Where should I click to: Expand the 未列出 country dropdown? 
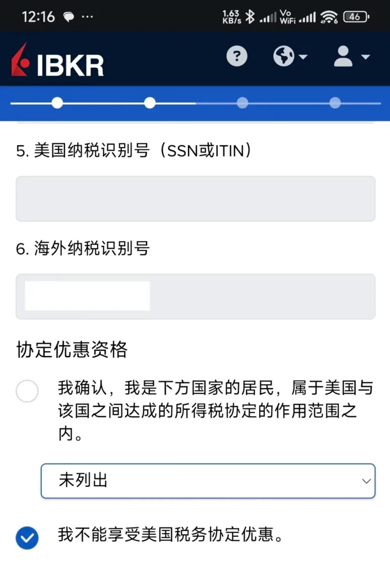click(208, 481)
